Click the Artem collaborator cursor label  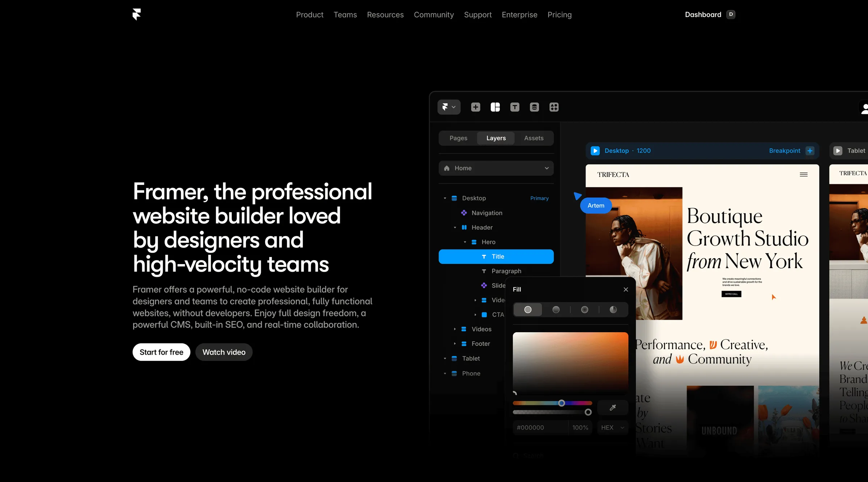[x=596, y=206]
